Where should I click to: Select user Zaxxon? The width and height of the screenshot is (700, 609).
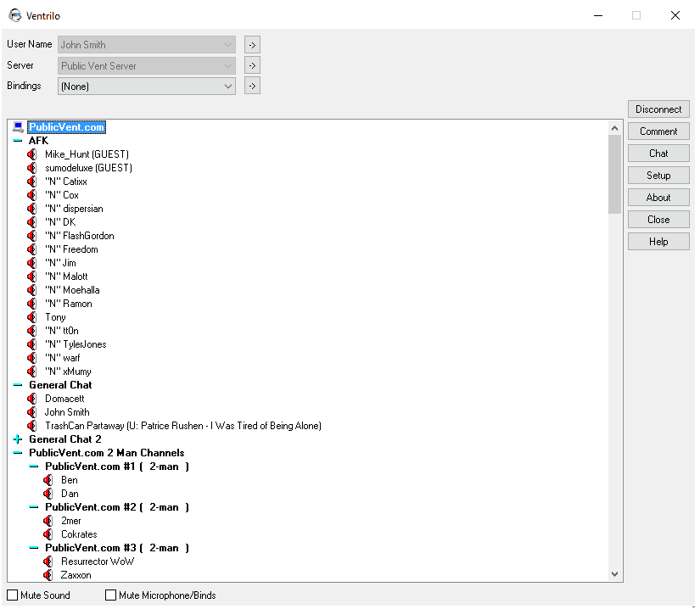point(76,575)
